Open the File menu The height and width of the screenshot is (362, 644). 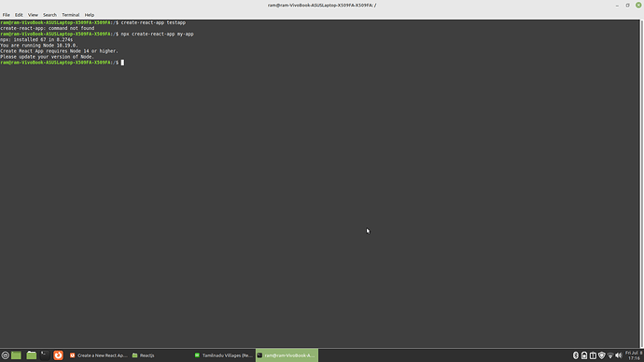click(7, 15)
